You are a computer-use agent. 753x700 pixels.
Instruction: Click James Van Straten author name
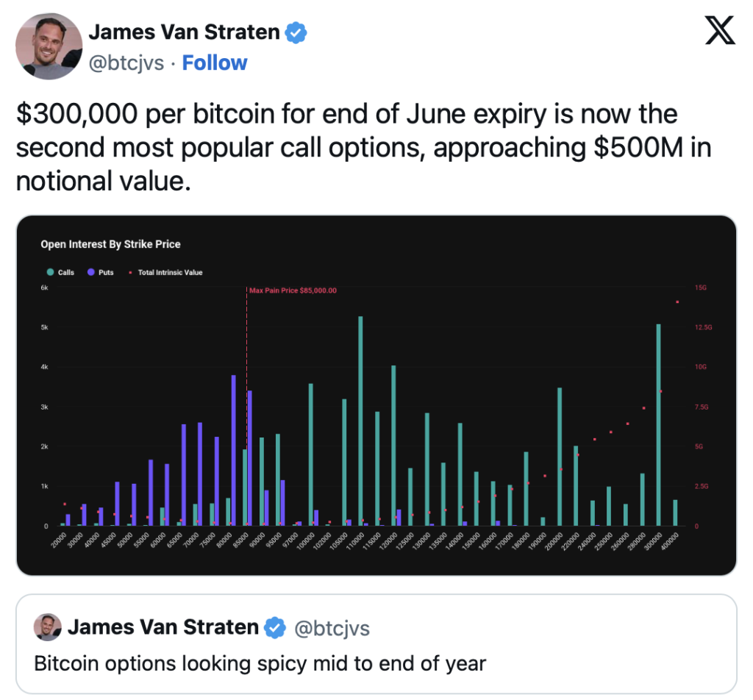pos(185,32)
